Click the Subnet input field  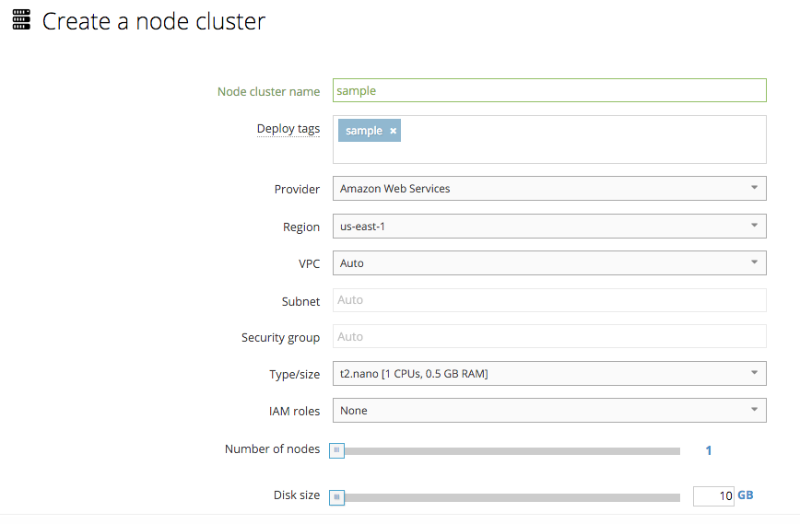click(x=549, y=300)
